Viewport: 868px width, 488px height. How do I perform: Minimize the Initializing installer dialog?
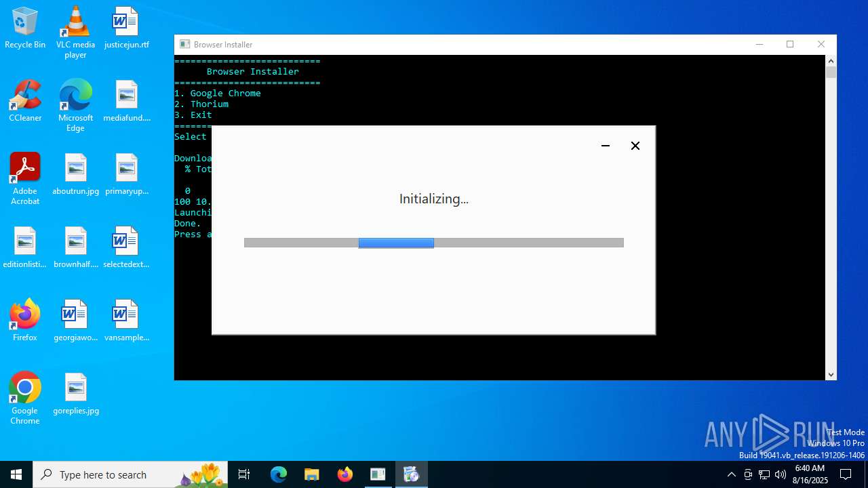[606, 146]
